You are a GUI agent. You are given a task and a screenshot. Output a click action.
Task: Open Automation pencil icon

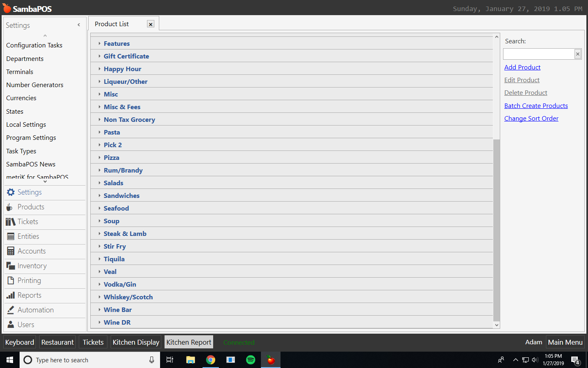click(x=11, y=310)
